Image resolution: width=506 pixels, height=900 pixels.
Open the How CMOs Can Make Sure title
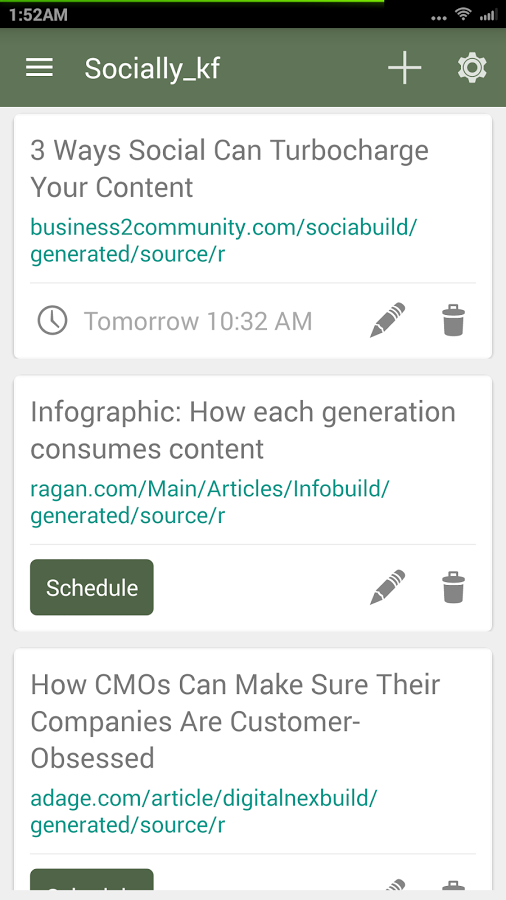tap(235, 721)
